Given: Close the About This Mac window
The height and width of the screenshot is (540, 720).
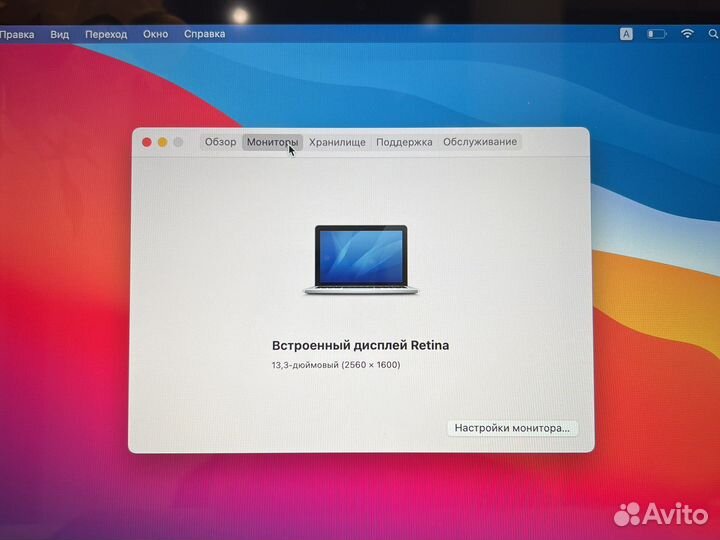Looking at the screenshot, I should click(x=147, y=142).
